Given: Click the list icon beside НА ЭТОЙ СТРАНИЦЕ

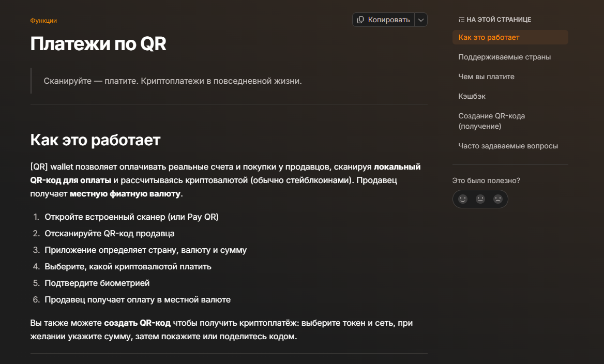Looking at the screenshot, I should (461, 20).
